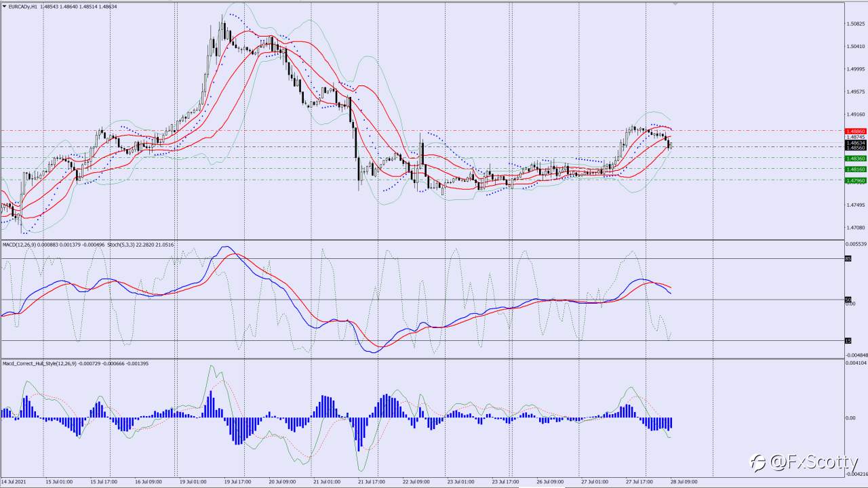Click the 15 Jul 17:00 time label
868x488 pixels.
click(104, 482)
